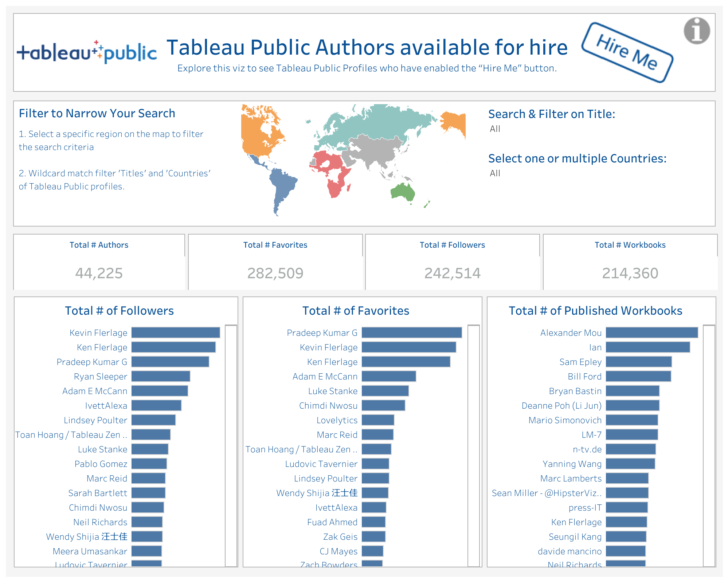
Task: Click Pablo Gomez label
Action: (x=101, y=464)
